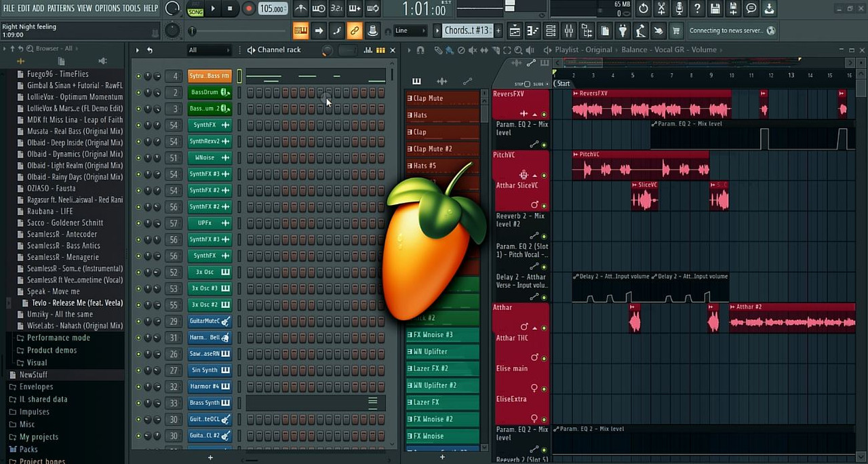This screenshot has width=868, height=464.
Task: Mute the 3x Osc channel LED
Action: tap(138, 272)
